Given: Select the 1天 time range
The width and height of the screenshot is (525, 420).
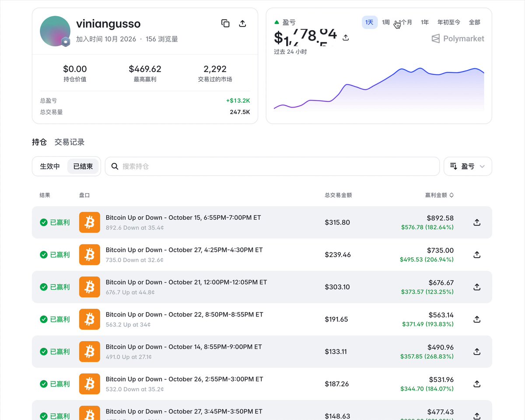Looking at the screenshot, I should [370, 22].
